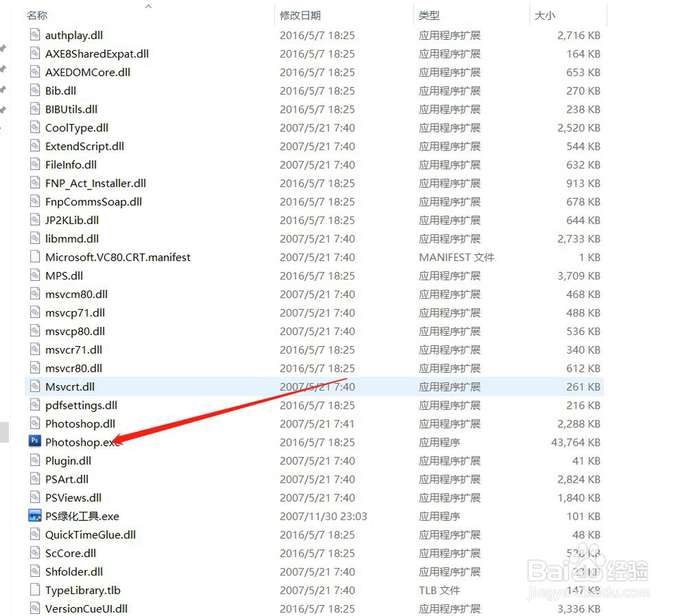Select the msvcp71.dll file name
Screen dimensions: 687x616
coord(75,312)
